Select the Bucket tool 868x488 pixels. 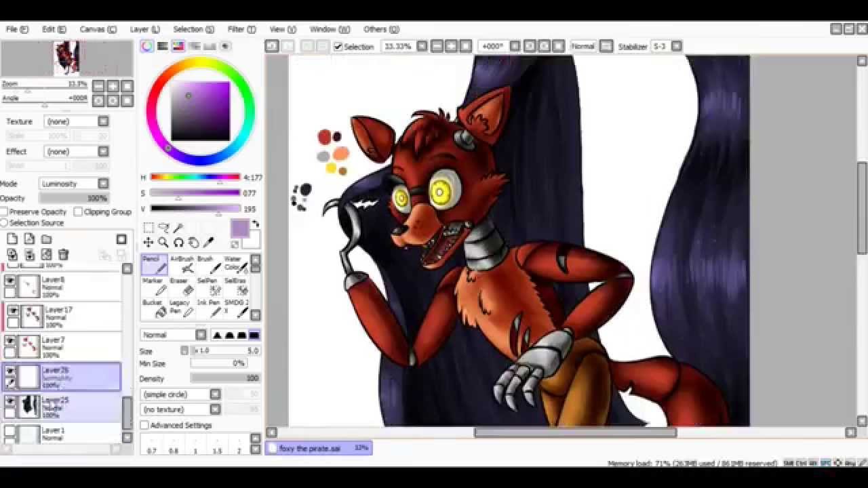(x=154, y=308)
